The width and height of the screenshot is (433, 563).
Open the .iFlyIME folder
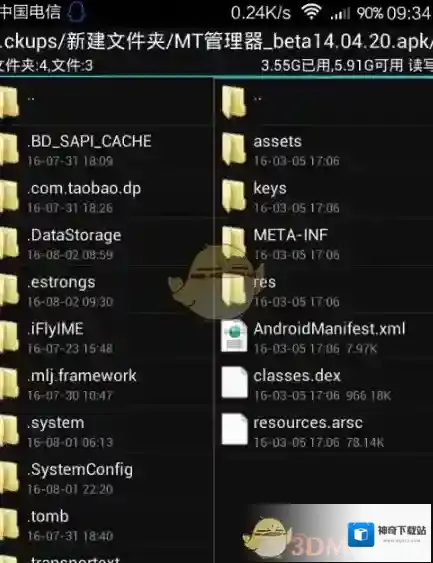(107, 337)
